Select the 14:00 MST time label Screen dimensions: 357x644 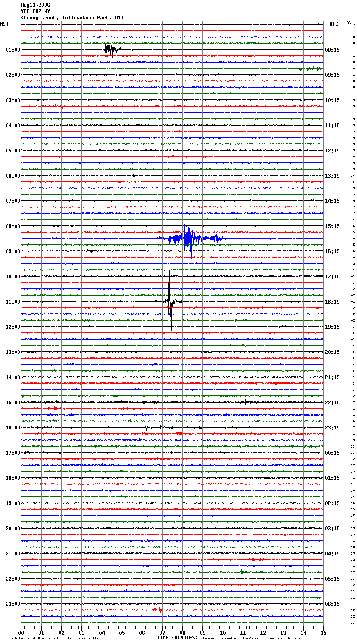point(13,377)
